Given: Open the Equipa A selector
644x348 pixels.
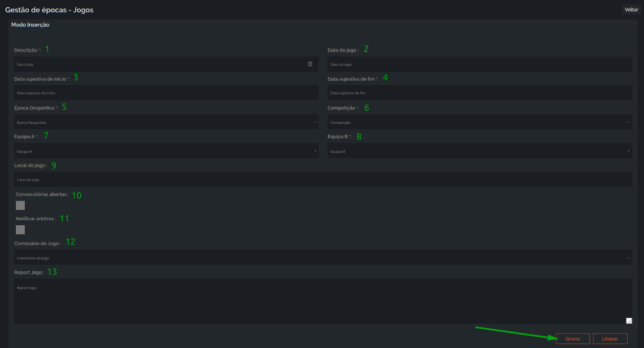Looking at the screenshot, I should [166, 151].
